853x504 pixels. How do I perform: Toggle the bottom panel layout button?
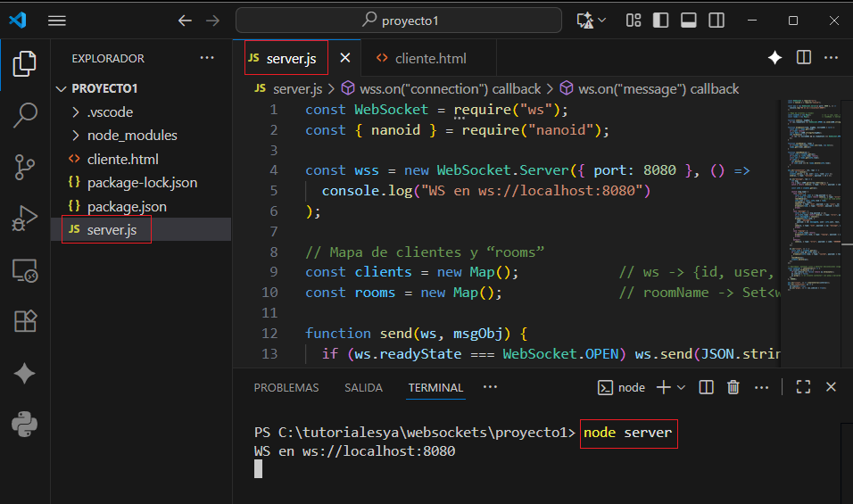point(688,20)
